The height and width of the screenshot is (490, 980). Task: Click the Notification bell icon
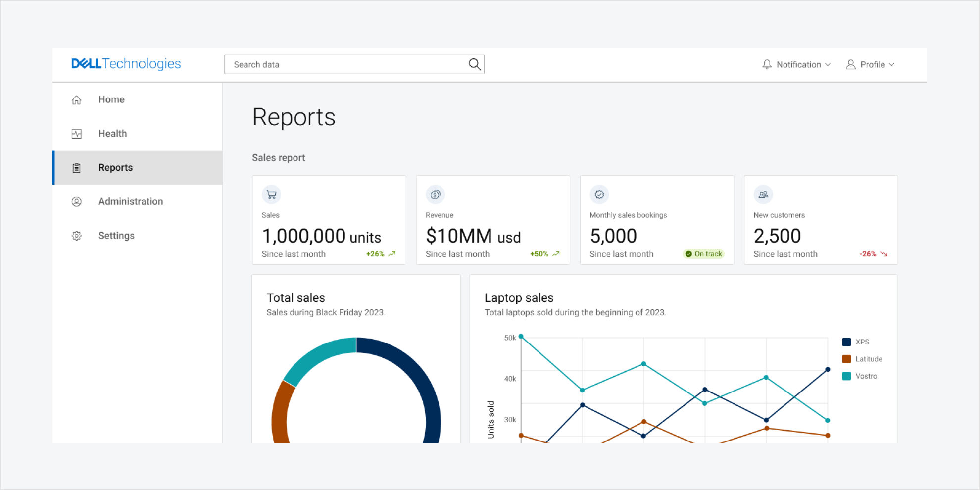[767, 64]
